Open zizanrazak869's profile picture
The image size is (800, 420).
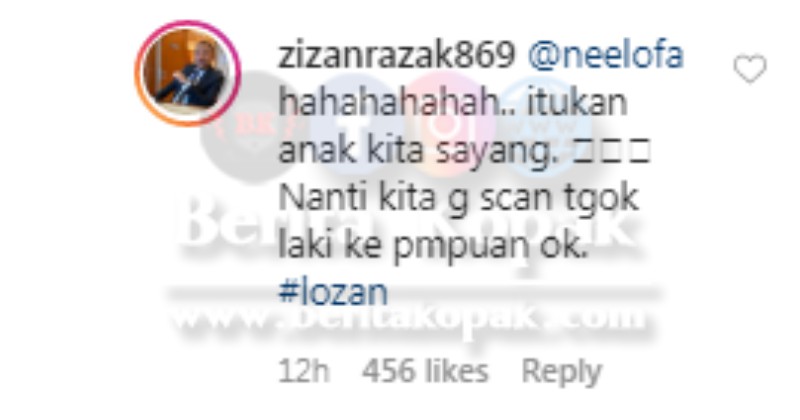tap(188, 73)
